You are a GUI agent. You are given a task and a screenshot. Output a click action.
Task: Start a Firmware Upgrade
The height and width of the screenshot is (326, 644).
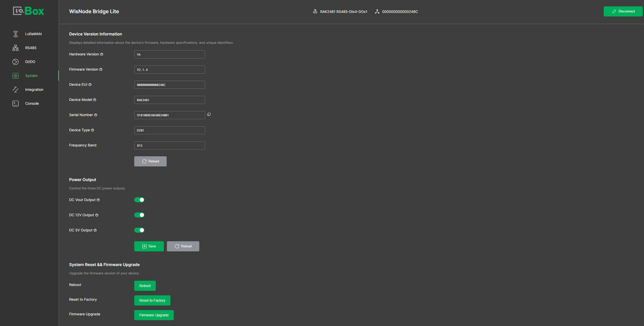(154, 315)
